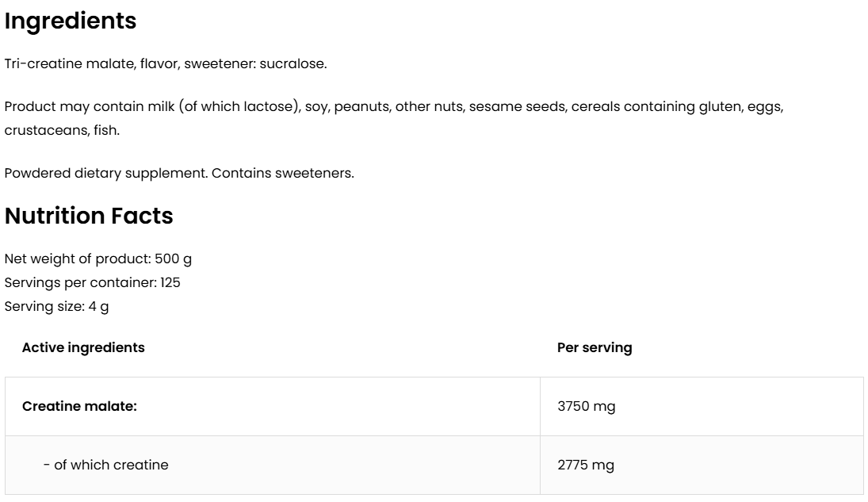The height and width of the screenshot is (502, 868).
Task: Click the Ingredients heading
Action: (x=71, y=21)
